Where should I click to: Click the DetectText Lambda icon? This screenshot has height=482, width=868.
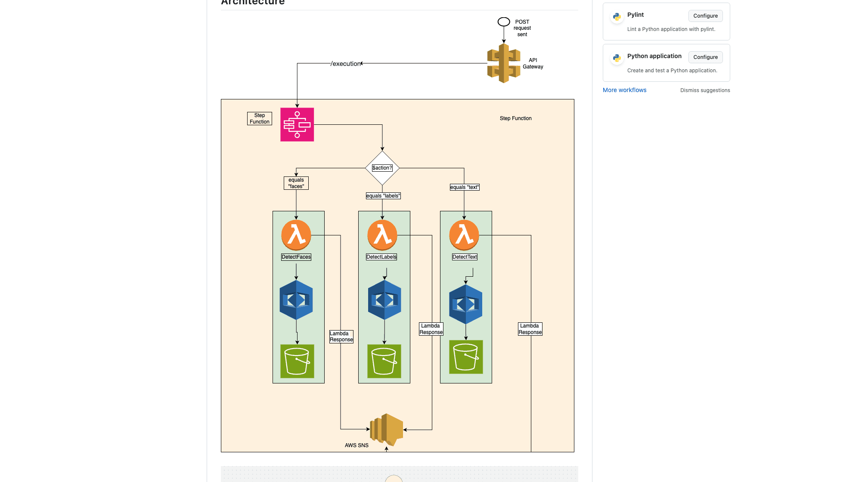point(464,235)
